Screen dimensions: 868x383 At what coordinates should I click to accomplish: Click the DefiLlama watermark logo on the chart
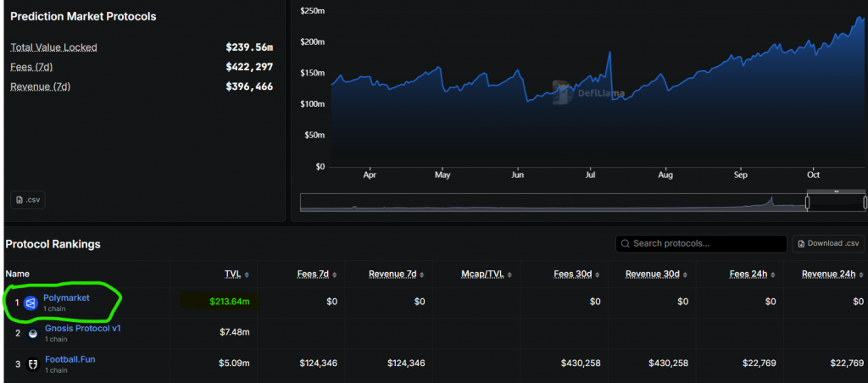coord(562,93)
